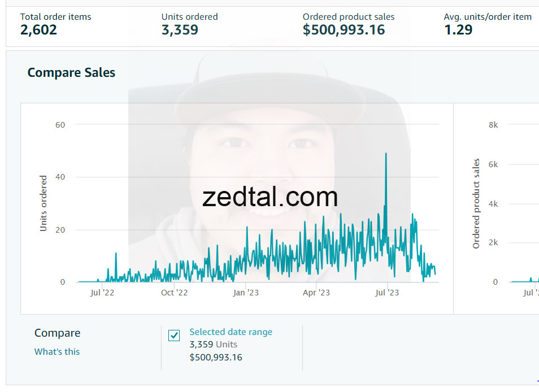Screen dimensions: 539x392
Task: Click the 8k label on sales chart
Action: (493, 125)
